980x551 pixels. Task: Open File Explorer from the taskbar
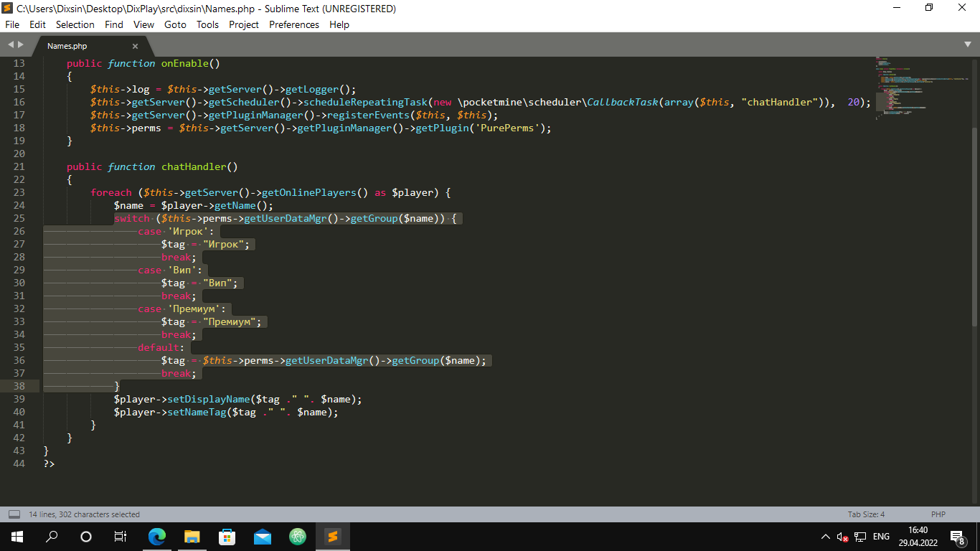192,536
